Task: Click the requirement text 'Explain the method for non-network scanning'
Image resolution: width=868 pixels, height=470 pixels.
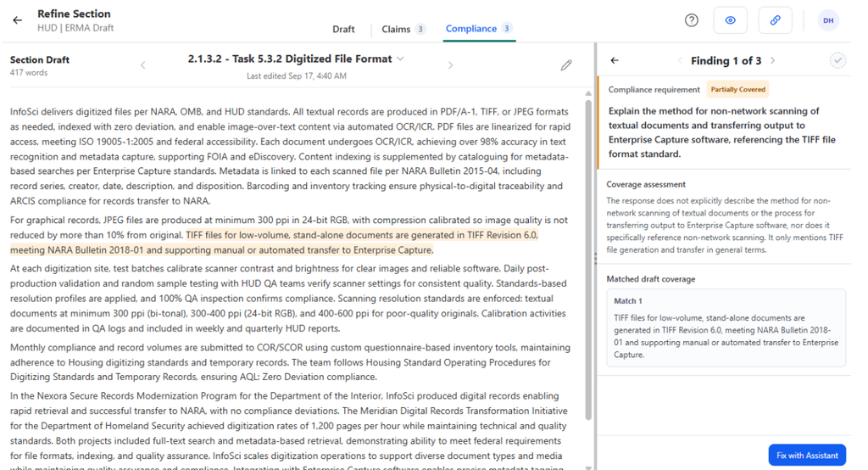Action: [x=722, y=132]
